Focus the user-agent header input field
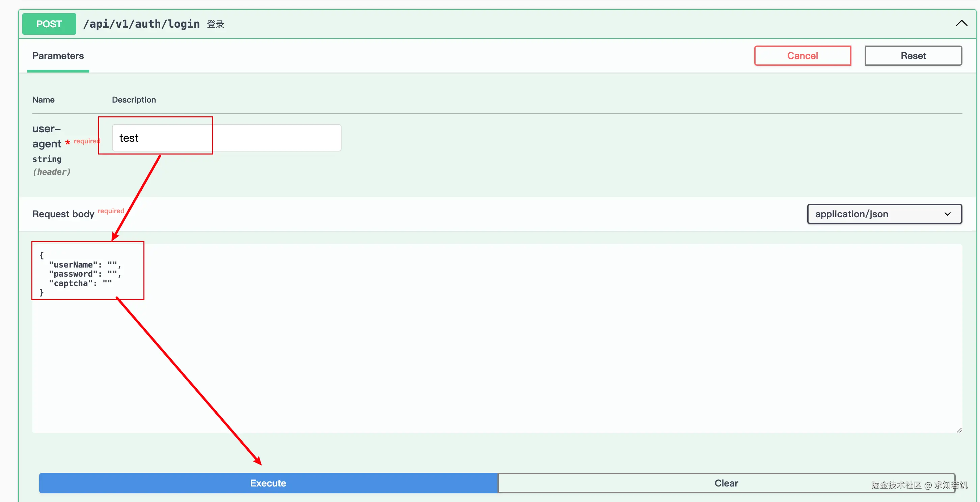This screenshot has height=502, width=980. tap(227, 138)
